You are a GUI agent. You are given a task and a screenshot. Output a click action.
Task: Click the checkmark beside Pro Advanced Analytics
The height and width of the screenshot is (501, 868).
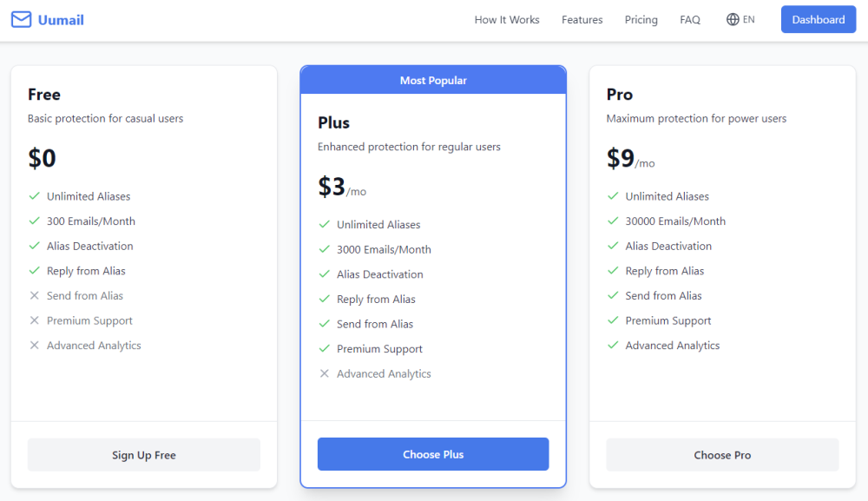click(x=613, y=346)
